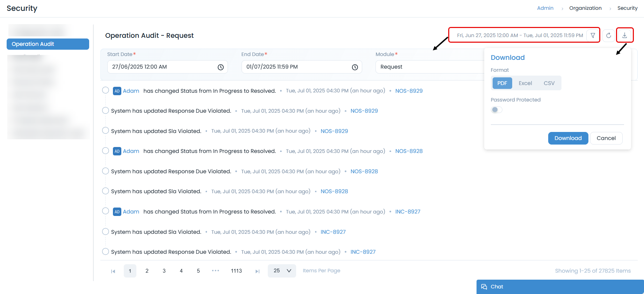Select Excel download format
Image resolution: width=644 pixels, height=294 pixels.
point(525,83)
